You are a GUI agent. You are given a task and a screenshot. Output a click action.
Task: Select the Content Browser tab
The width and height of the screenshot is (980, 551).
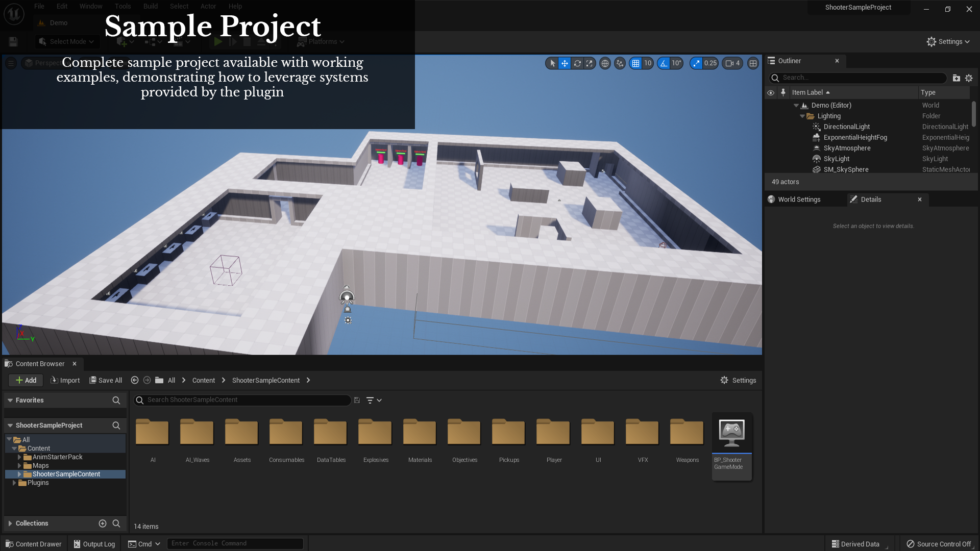pyautogui.click(x=40, y=364)
